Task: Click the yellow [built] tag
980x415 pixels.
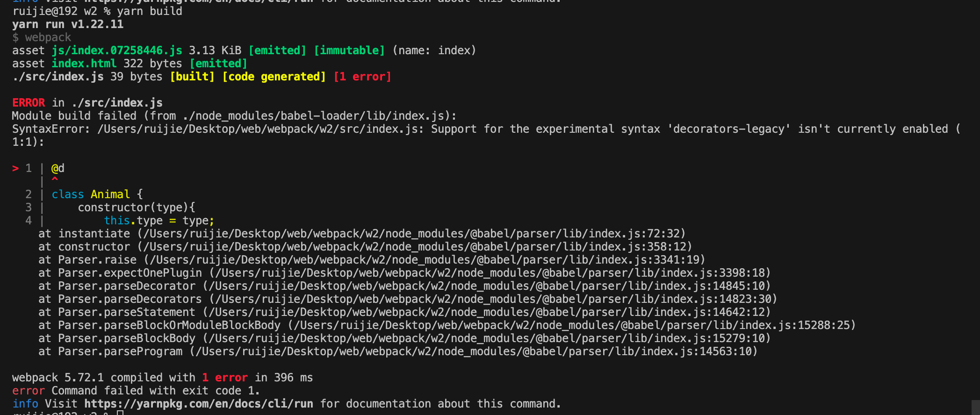Action: pyautogui.click(x=192, y=77)
